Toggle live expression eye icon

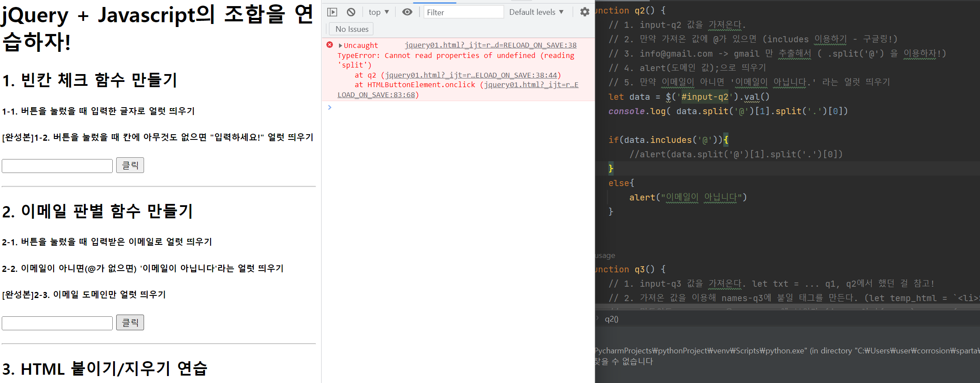[407, 12]
